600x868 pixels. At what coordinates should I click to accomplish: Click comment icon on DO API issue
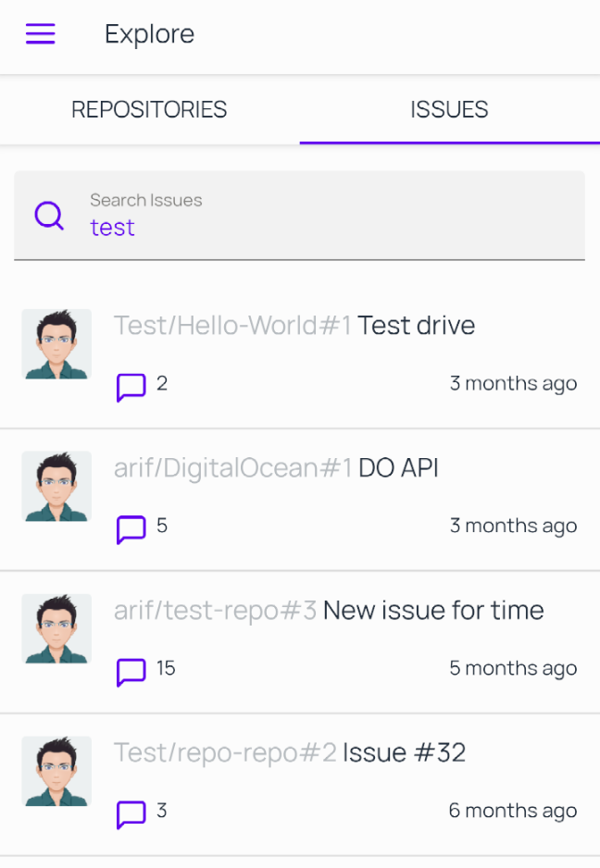coord(131,529)
